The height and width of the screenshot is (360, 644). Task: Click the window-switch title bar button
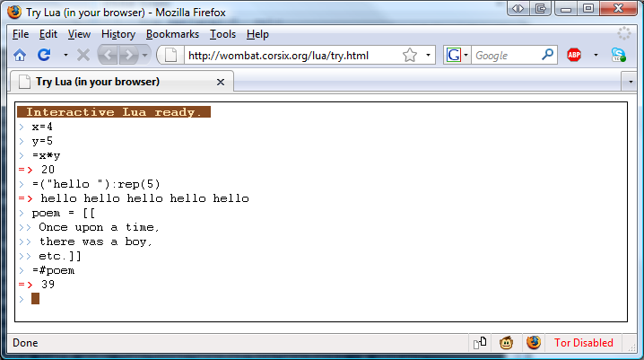point(541,9)
